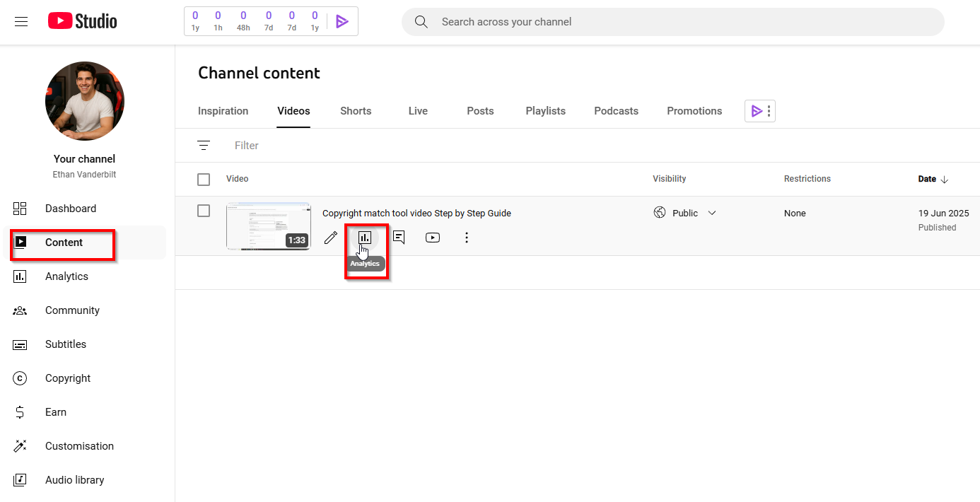Open the Earn section

point(55,411)
